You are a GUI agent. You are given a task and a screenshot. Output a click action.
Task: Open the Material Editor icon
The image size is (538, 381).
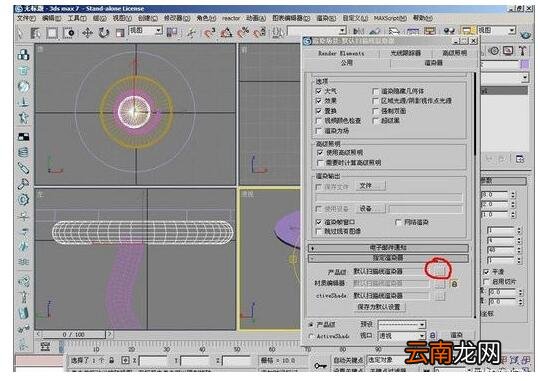[x=449, y=32]
